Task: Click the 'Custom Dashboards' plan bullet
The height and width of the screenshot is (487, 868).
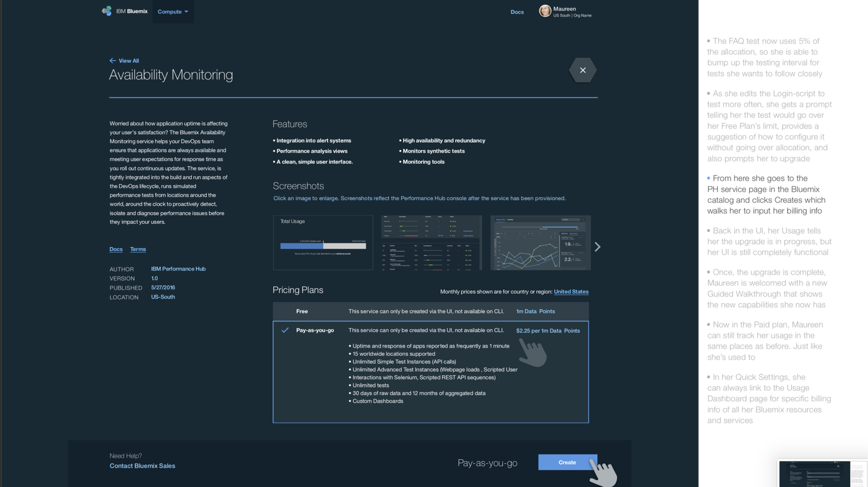Action: [378, 401]
